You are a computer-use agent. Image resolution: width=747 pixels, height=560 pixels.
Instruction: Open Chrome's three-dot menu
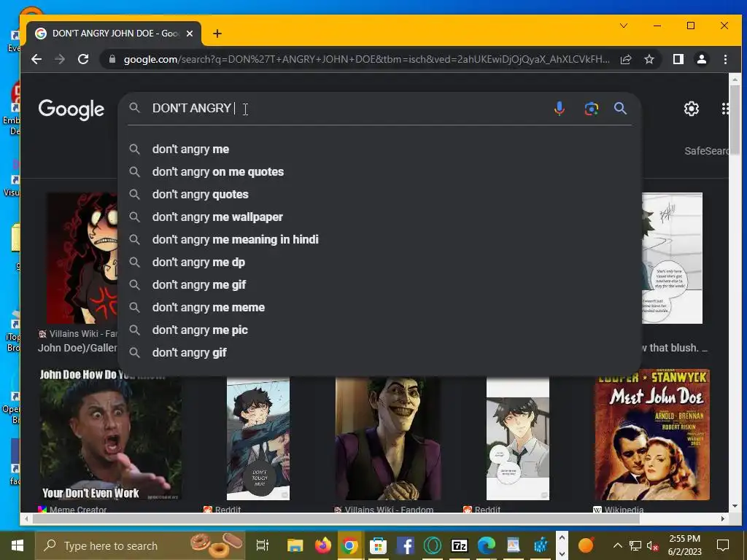point(725,59)
